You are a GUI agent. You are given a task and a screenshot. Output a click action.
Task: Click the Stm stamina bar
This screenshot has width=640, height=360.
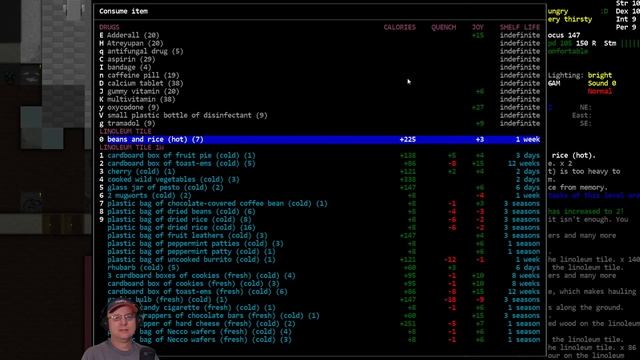[x=622, y=43]
